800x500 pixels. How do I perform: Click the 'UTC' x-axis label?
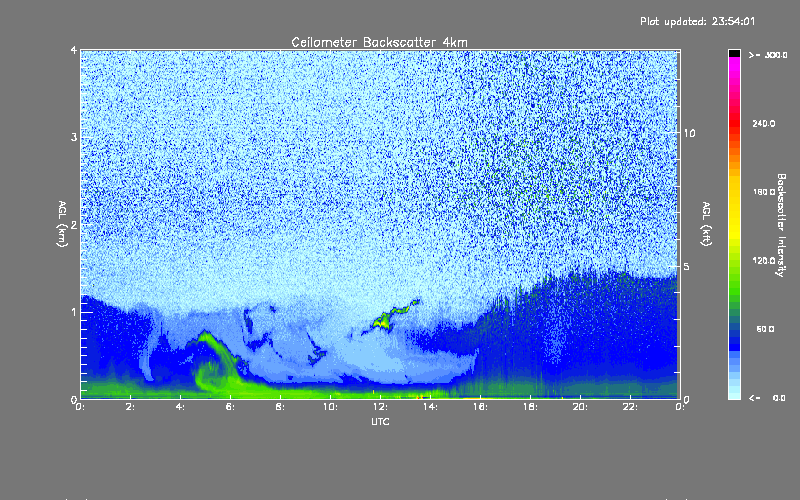[380, 421]
